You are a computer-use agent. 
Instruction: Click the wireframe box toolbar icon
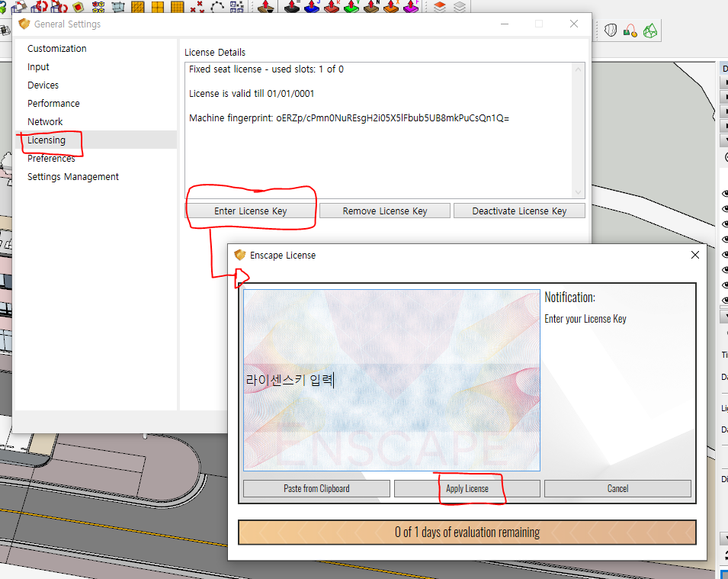click(x=118, y=7)
